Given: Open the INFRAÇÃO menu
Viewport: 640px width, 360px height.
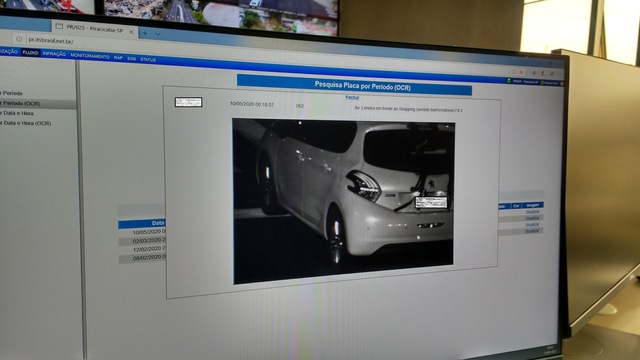Looking at the screenshot, I should pos(54,54).
